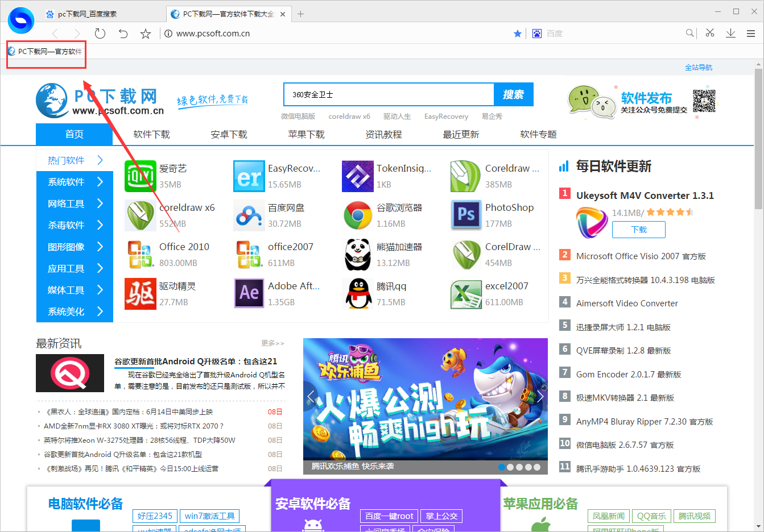Expand the 热门软件 category
The height and width of the screenshot is (532, 764).
pyautogui.click(x=75, y=160)
